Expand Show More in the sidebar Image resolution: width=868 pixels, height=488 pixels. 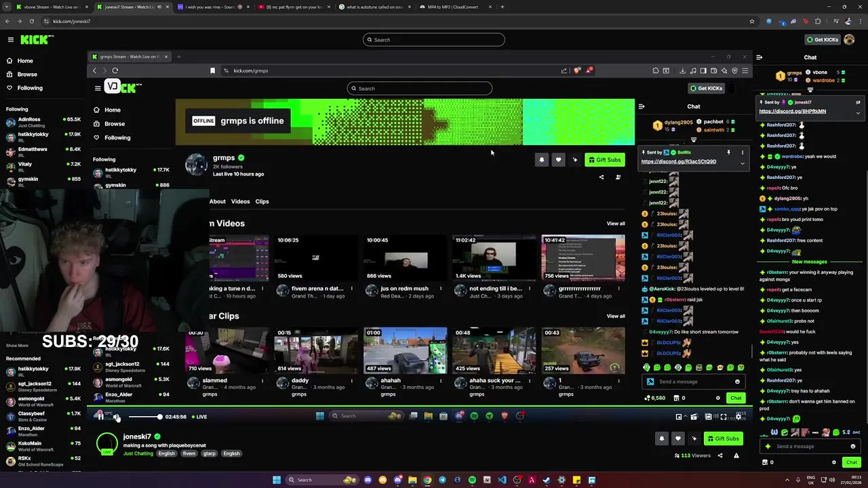click(x=17, y=346)
